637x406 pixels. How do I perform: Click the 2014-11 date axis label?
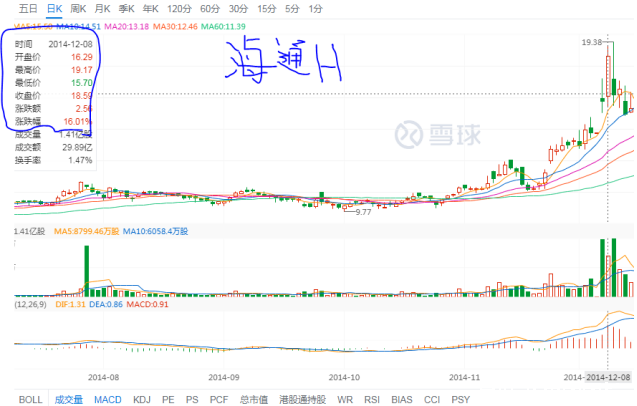coord(464,377)
